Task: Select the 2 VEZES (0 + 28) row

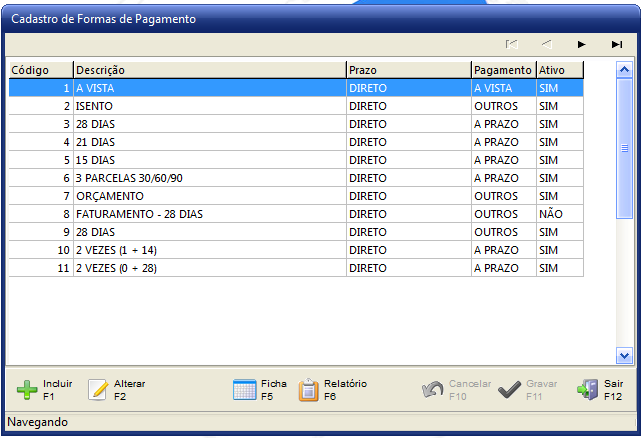Action: pyautogui.click(x=296, y=269)
